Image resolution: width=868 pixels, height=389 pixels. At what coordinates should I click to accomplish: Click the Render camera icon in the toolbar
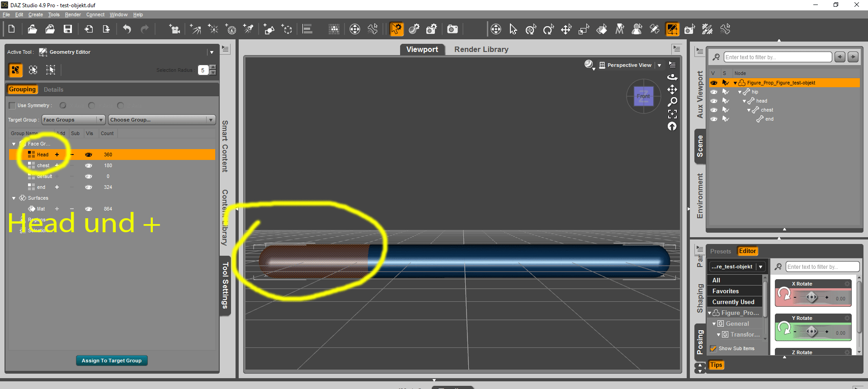(x=453, y=29)
